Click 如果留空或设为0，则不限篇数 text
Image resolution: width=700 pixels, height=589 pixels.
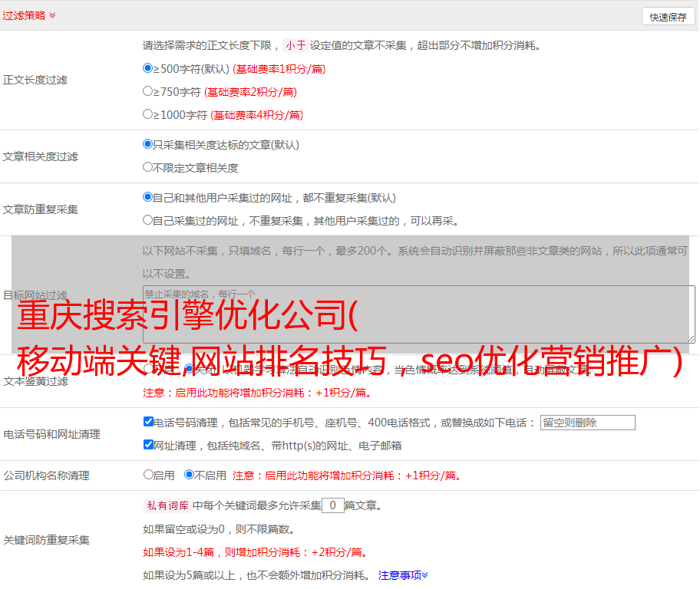[x=219, y=529]
